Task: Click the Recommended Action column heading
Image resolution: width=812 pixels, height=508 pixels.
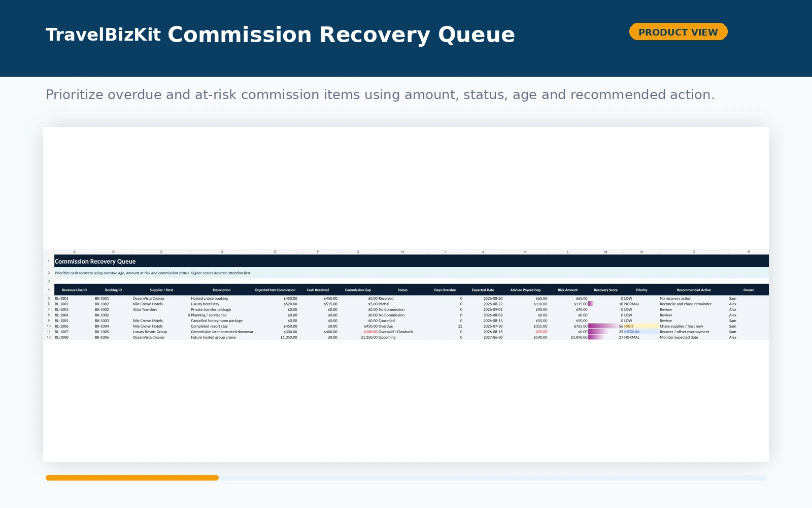Action: point(694,290)
